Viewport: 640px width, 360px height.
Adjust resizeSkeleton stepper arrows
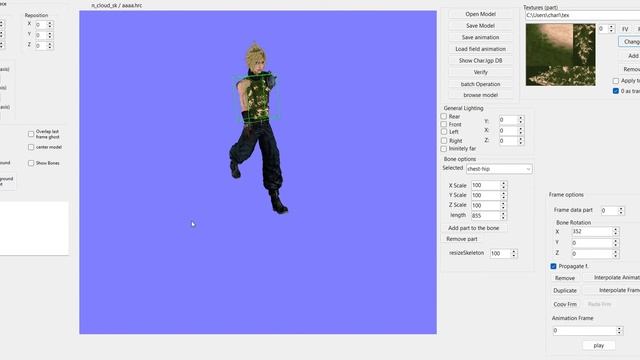514,253
